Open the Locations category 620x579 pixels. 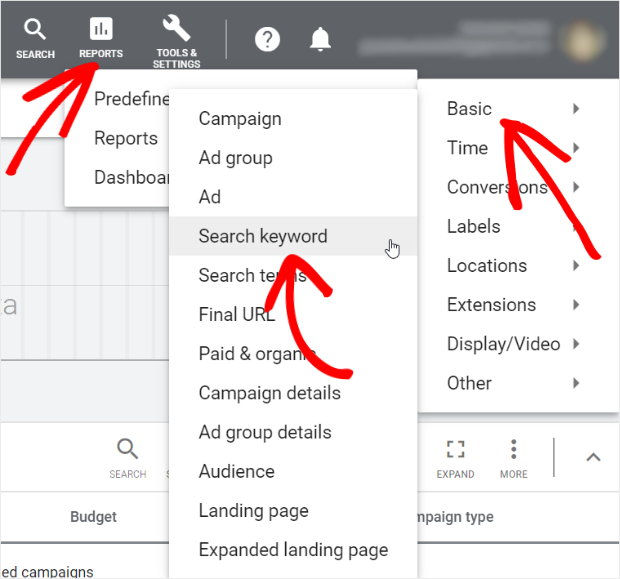(x=487, y=265)
